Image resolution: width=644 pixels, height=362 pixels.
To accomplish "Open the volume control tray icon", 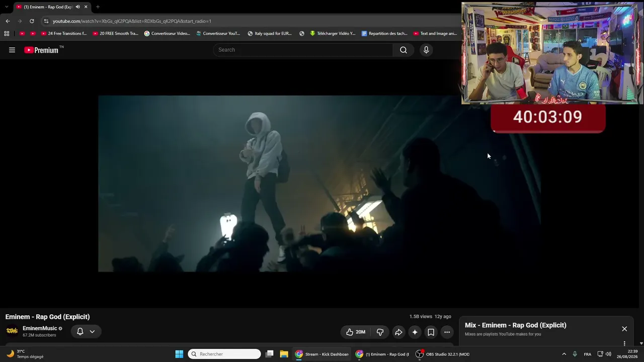I will (608, 354).
